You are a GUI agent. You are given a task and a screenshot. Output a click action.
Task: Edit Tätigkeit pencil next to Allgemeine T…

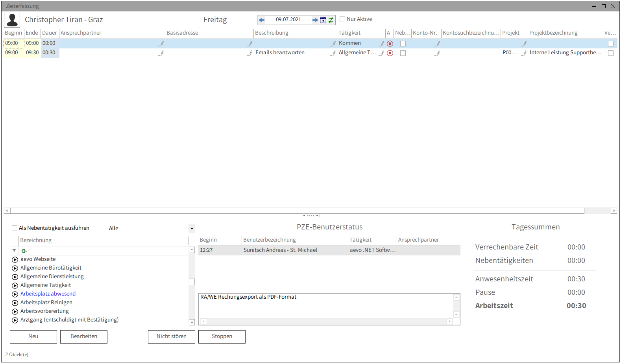point(381,53)
